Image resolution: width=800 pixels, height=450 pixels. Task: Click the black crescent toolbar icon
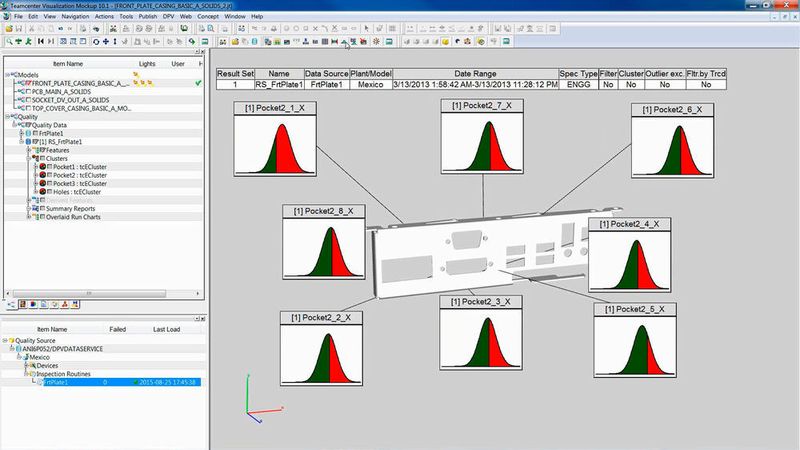point(458,41)
